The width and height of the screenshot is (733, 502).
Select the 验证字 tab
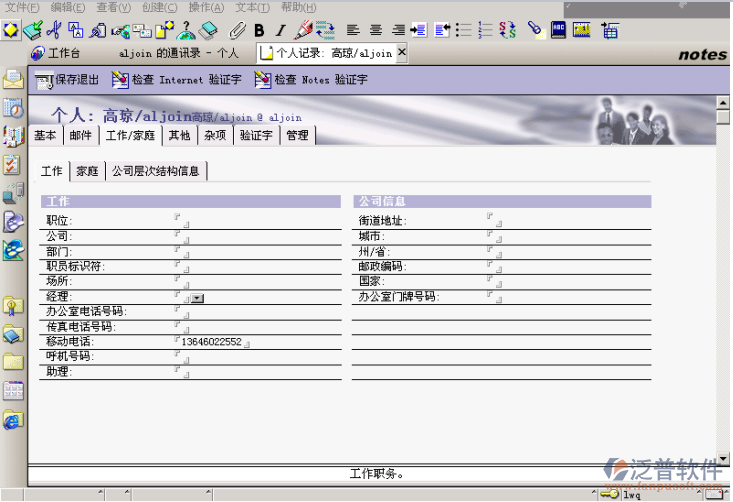point(257,135)
